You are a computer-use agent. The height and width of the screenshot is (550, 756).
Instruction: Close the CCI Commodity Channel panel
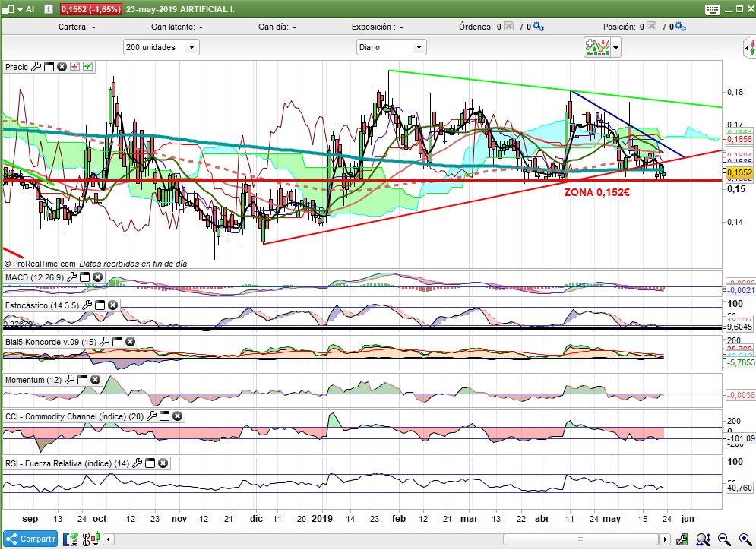pyautogui.click(x=177, y=416)
